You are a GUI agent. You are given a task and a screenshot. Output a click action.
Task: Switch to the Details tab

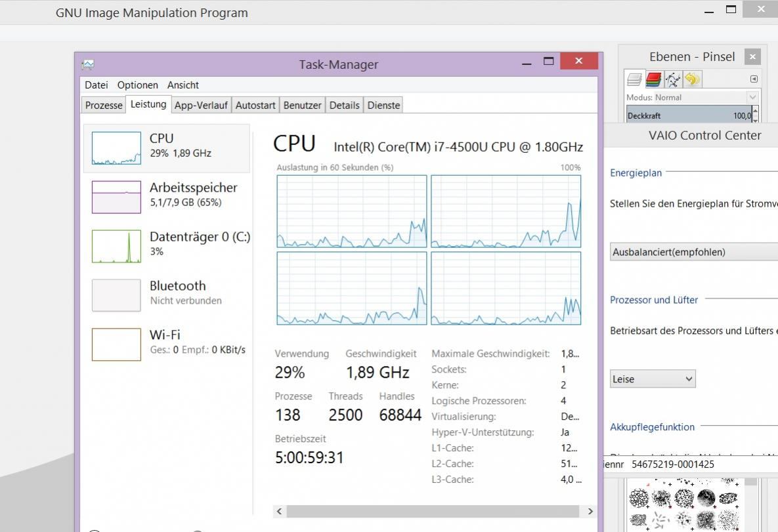pos(344,105)
